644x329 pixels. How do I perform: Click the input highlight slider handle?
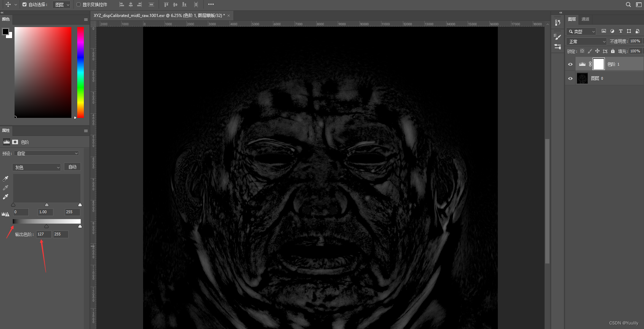tap(80, 205)
